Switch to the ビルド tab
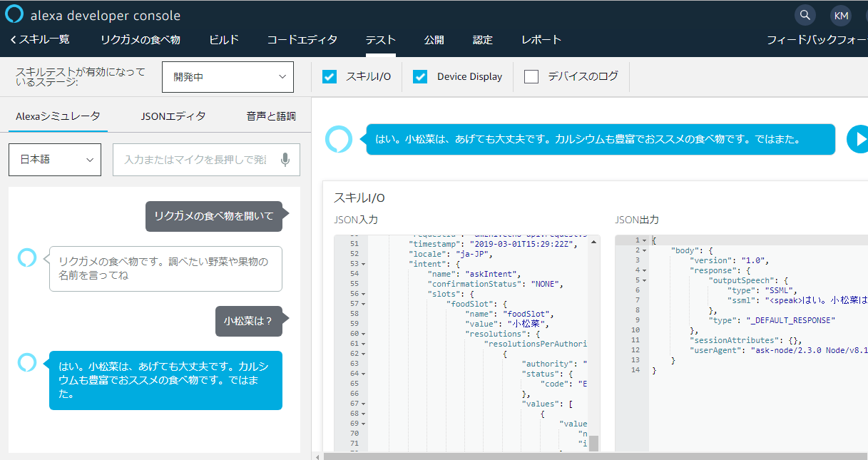Viewport: 868px width, 460px height. [223, 40]
